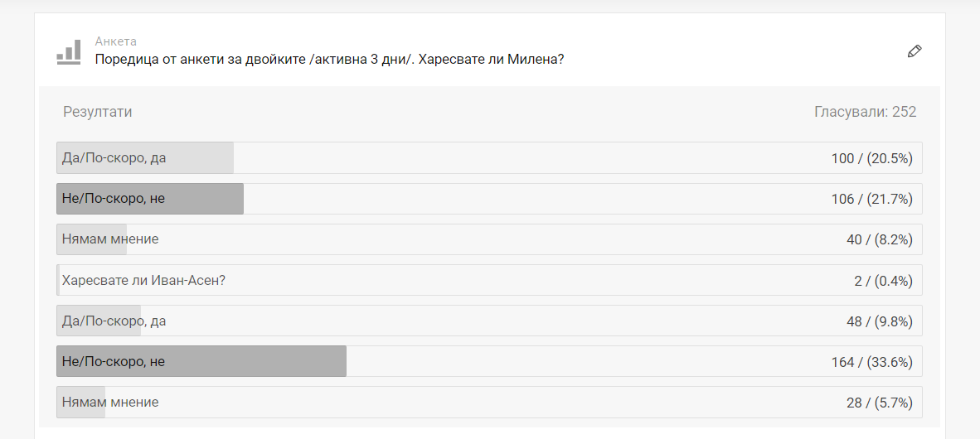980x439 pixels.
Task: Click the 40 / (8.2%) result value
Action: pyautogui.click(x=879, y=239)
